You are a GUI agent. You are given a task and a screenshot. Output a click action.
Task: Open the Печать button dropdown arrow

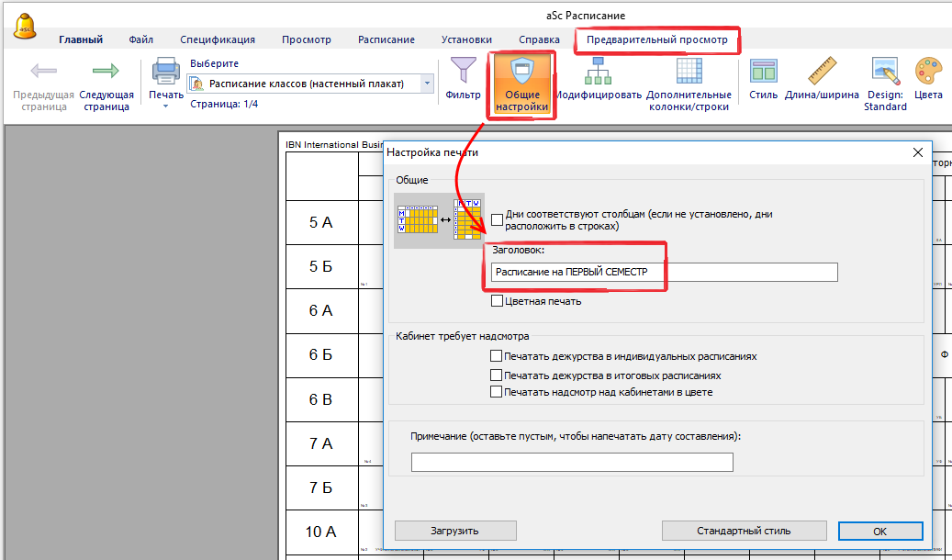pos(166,106)
